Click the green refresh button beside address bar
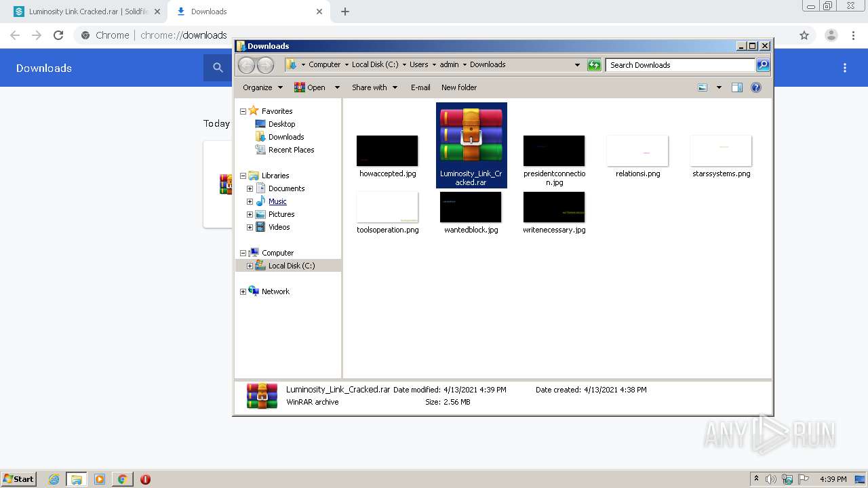The width and height of the screenshot is (868, 488). [594, 65]
